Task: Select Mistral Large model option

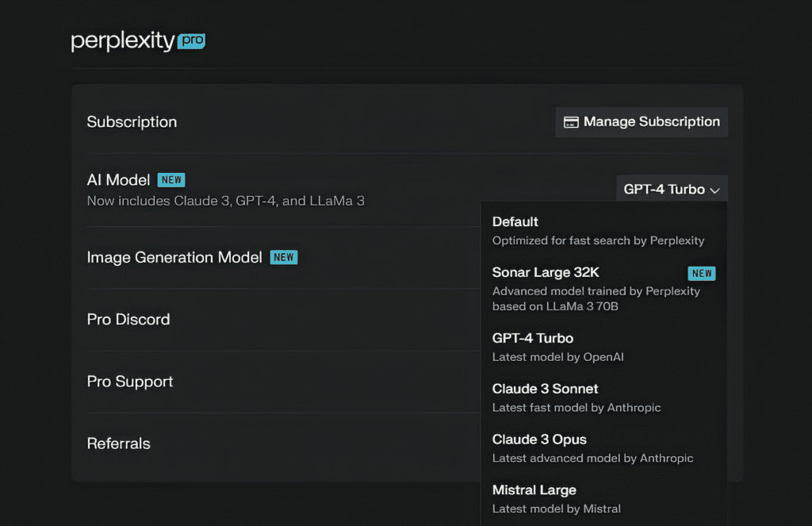Action: [x=603, y=498]
